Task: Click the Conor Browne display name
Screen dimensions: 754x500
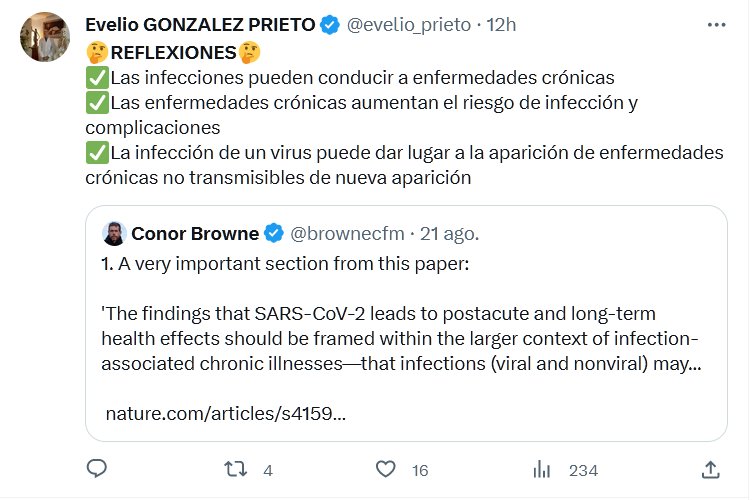Action: point(194,234)
